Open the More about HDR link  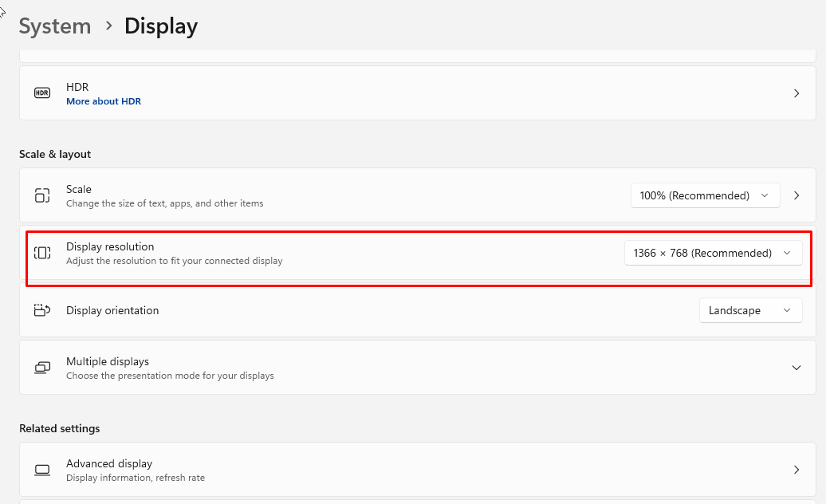[x=104, y=101]
